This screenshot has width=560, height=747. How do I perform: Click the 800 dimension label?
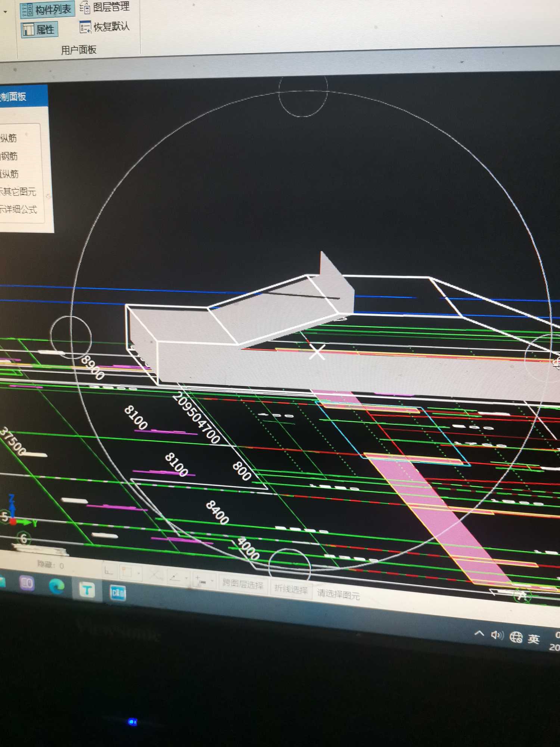[242, 471]
